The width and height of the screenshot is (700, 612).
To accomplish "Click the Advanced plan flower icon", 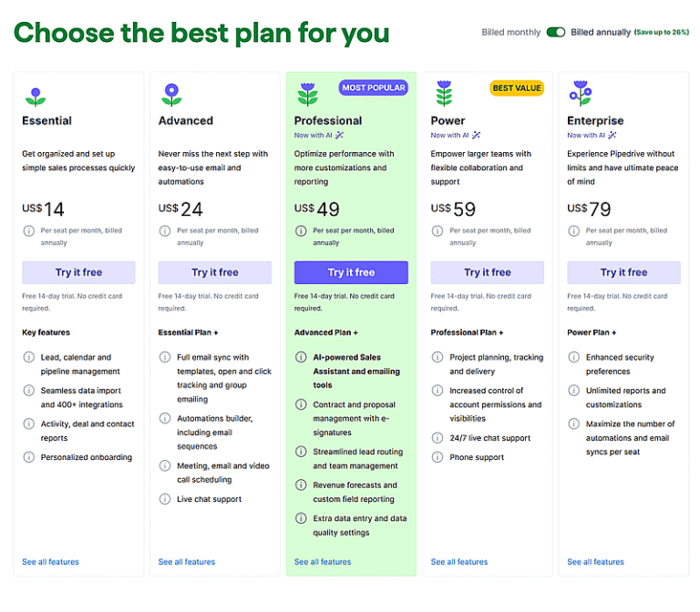I will click(x=171, y=95).
